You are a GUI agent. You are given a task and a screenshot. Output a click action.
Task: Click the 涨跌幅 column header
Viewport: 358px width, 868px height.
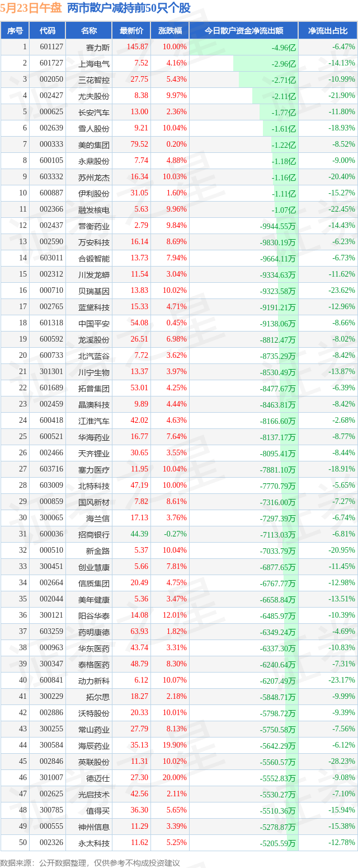coord(170,31)
